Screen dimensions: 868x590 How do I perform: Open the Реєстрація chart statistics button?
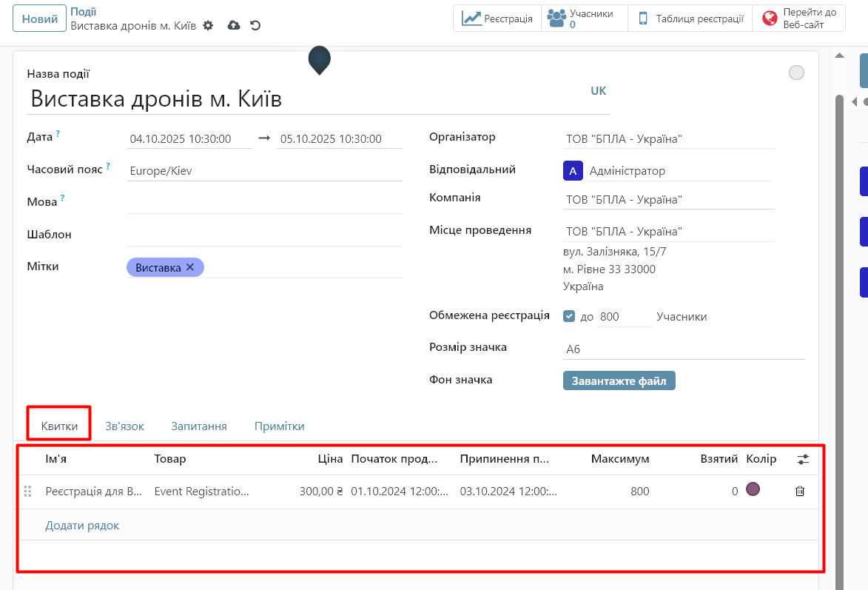coord(497,19)
